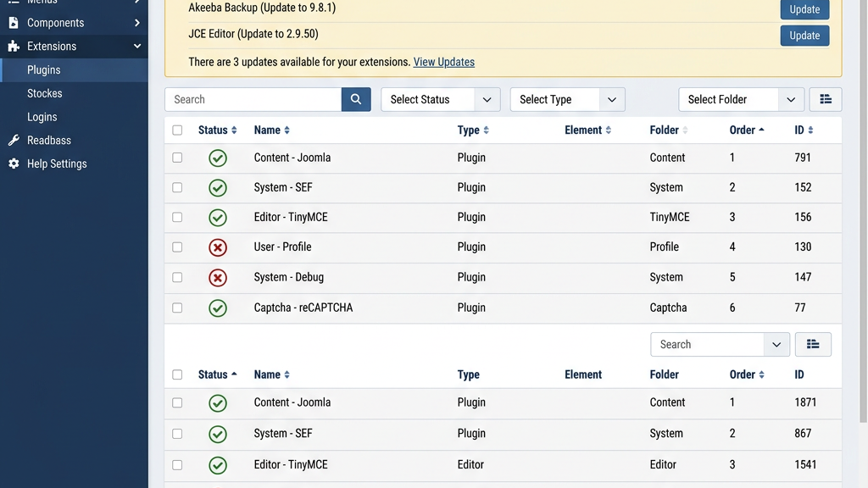This screenshot has height=488, width=868.
Task: Open the Select Type dropdown
Action: pos(566,99)
